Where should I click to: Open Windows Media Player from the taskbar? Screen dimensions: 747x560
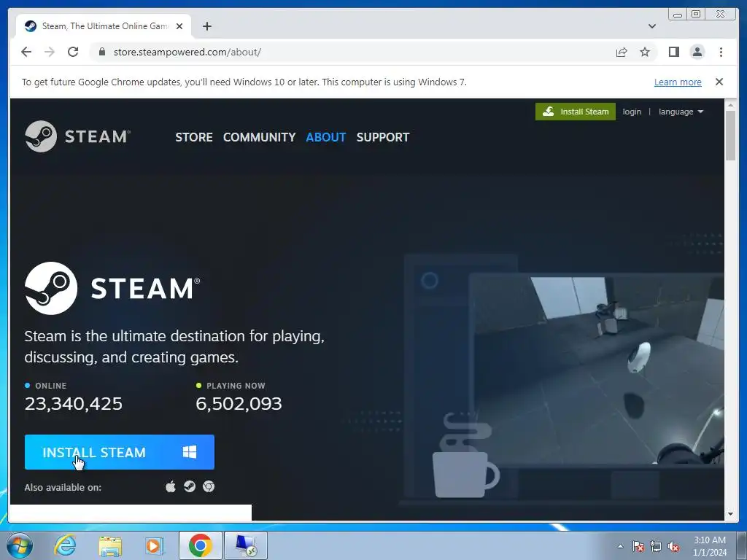pos(155,545)
